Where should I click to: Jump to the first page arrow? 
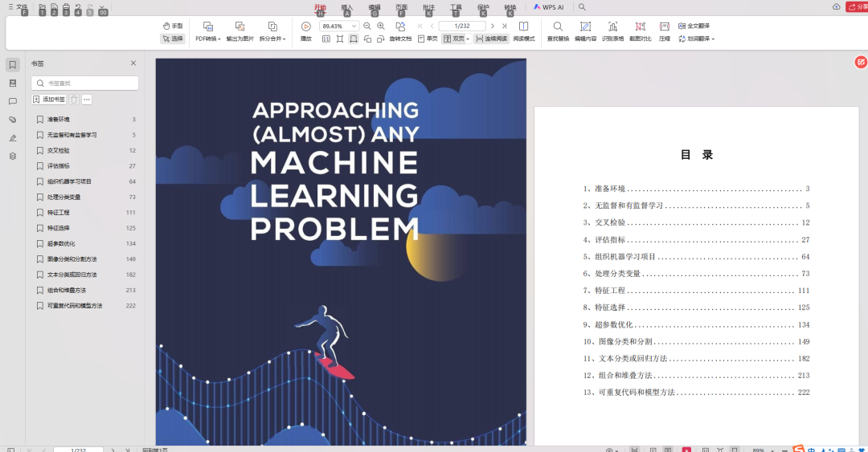pos(420,26)
